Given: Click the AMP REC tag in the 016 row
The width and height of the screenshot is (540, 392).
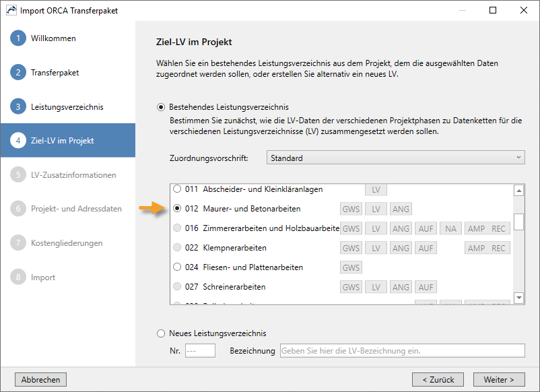Looking at the screenshot, I should pos(487,229).
